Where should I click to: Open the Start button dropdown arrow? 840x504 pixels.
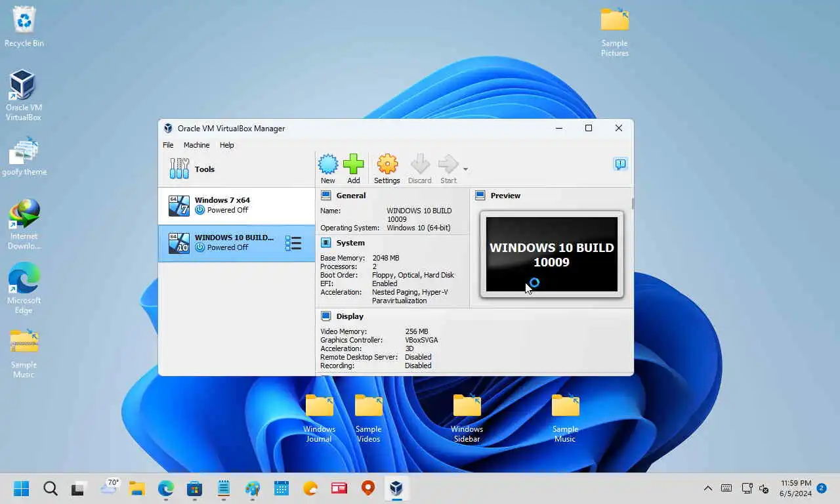tap(465, 169)
